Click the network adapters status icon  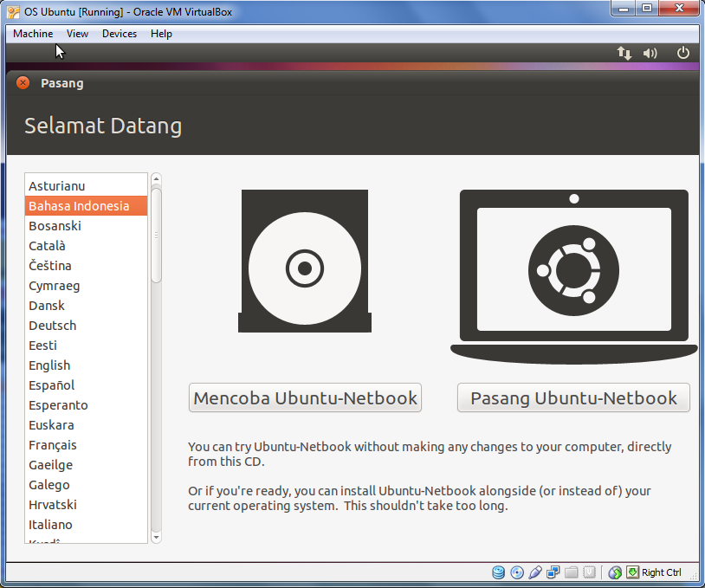tap(553, 572)
